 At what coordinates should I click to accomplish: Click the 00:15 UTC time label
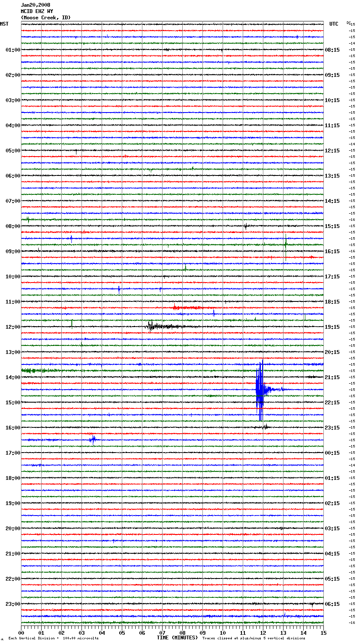332,453
